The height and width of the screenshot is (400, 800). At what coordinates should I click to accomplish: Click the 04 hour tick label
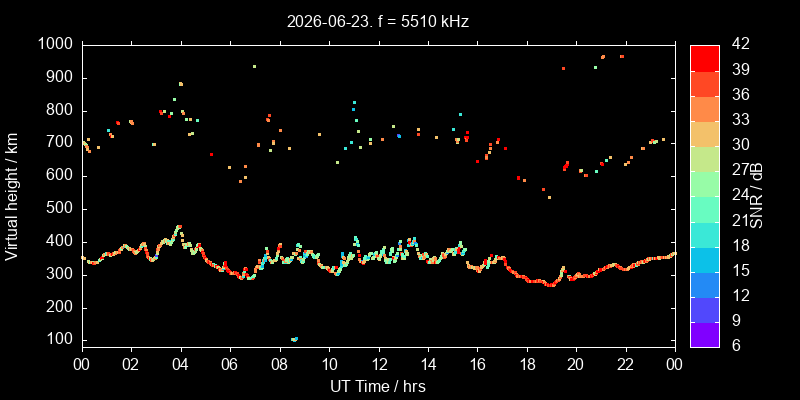(x=181, y=364)
